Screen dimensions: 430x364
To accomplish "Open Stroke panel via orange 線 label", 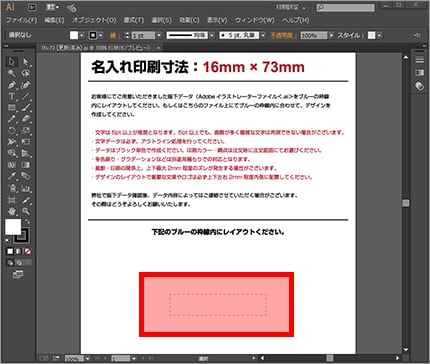I will point(115,35).
